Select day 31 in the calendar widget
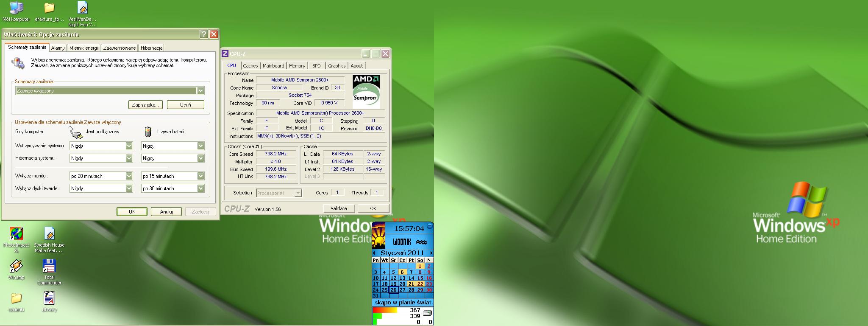This screenshot has width=868, height=326. (376, 296)
